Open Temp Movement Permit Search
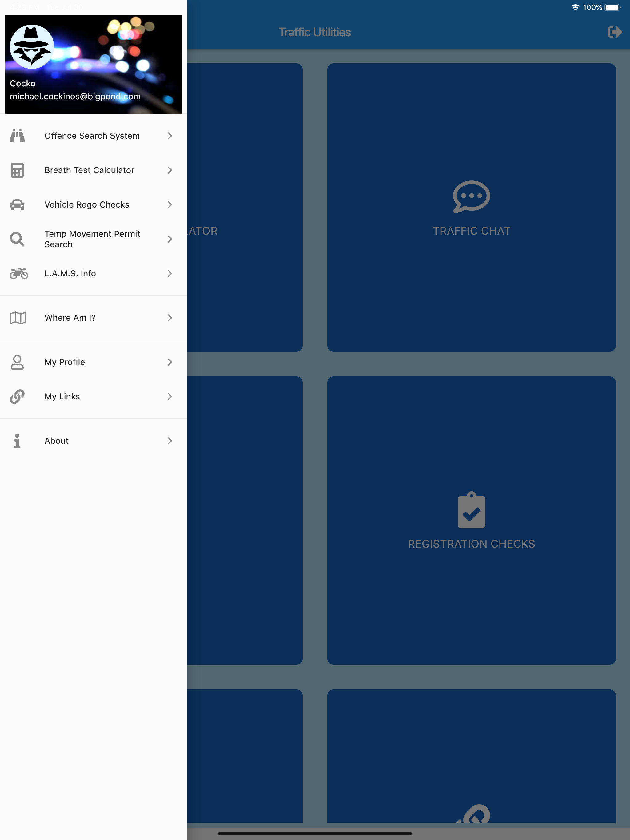This screenshot has height=840, width=630. [x=94, y=239]
